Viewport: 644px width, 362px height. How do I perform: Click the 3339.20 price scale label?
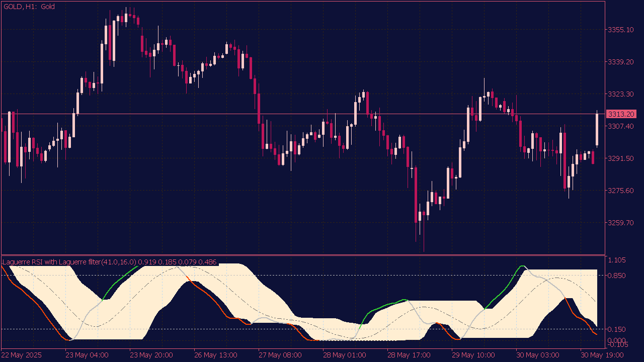[x=621, y=62]
